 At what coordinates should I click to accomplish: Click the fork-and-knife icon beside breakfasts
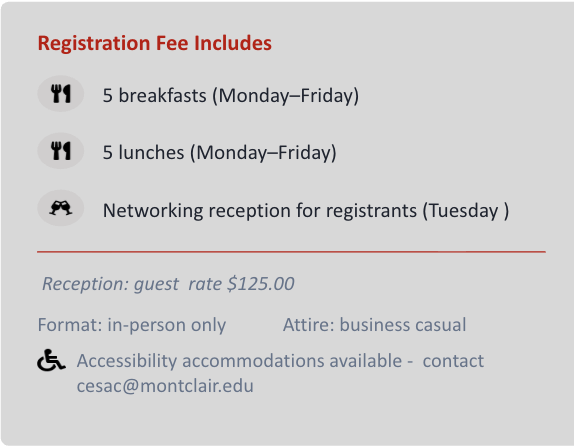[61, 94]
